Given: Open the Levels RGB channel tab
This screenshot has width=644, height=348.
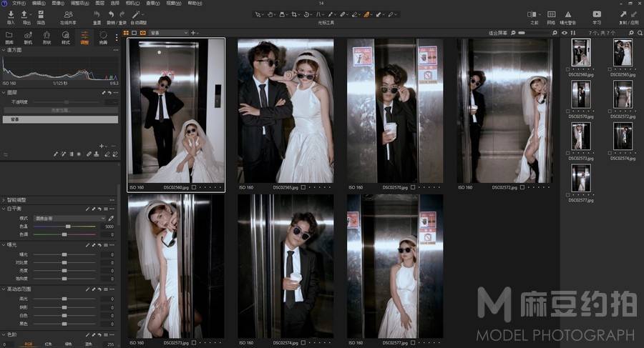Looking at the screenshot, I should click(x=29, y=344).
